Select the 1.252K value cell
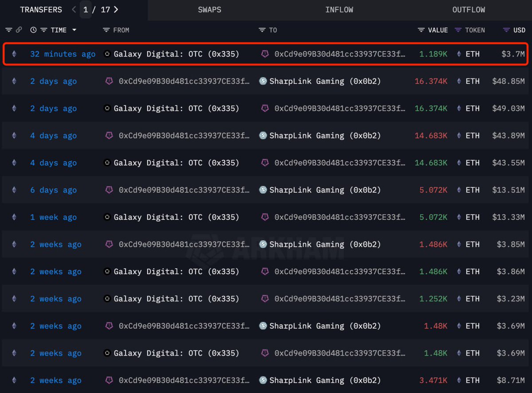The height and width of the screenshot is (393, 532). click(x=434, y=299)
